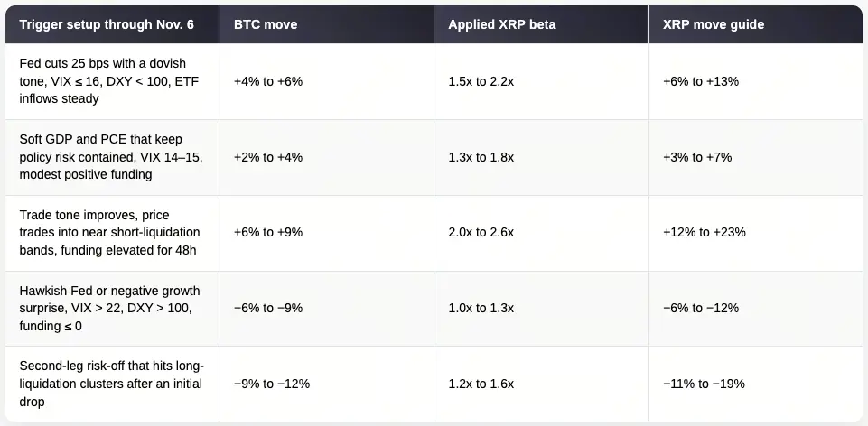Click the Soft GDP and PCE trigger cell
The image size is (868, 426).
[109, 157]
